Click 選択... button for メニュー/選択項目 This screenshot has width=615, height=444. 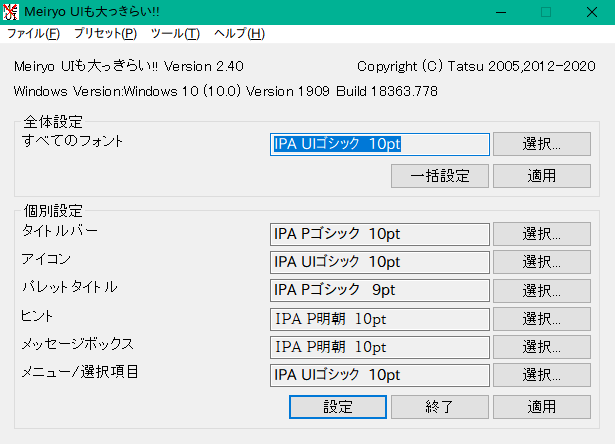click(x=542, y=375)
